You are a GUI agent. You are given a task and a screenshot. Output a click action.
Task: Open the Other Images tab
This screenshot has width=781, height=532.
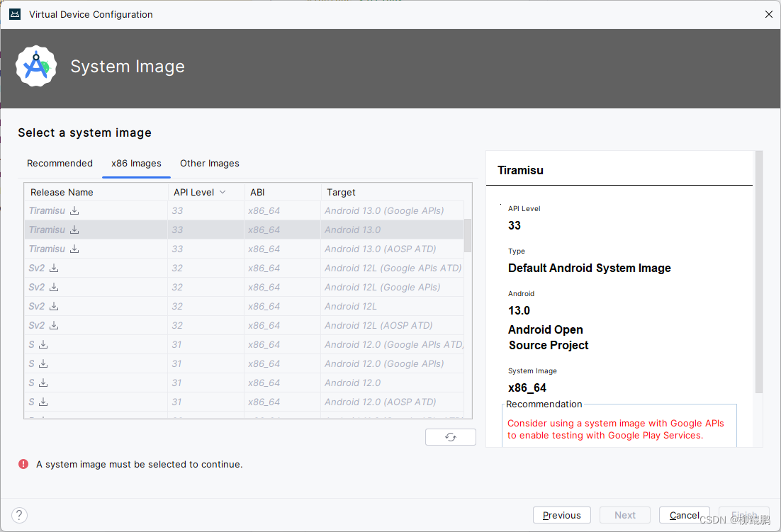coord(210,163)
